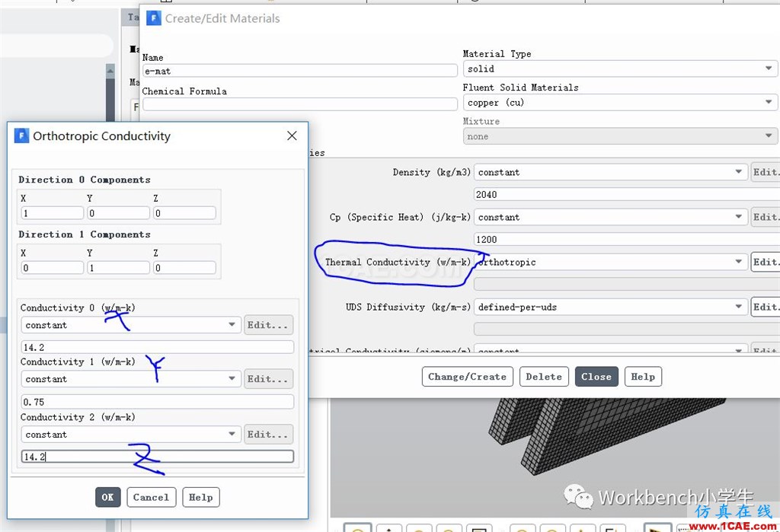Click Edit button for UDS Diffusivity

pos(765,307)
